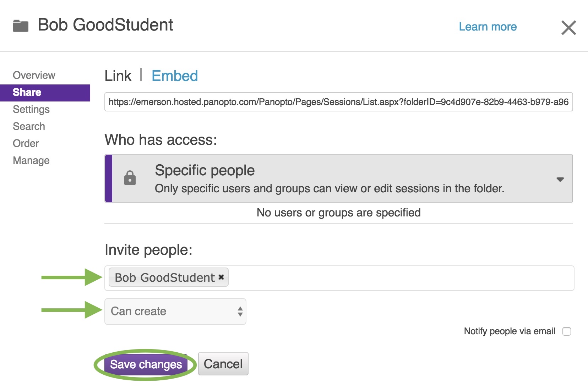The width and height of the screenshot is (588, 391).
Task: Click the padlock icon for Specific people
Action: pos(130,178)
